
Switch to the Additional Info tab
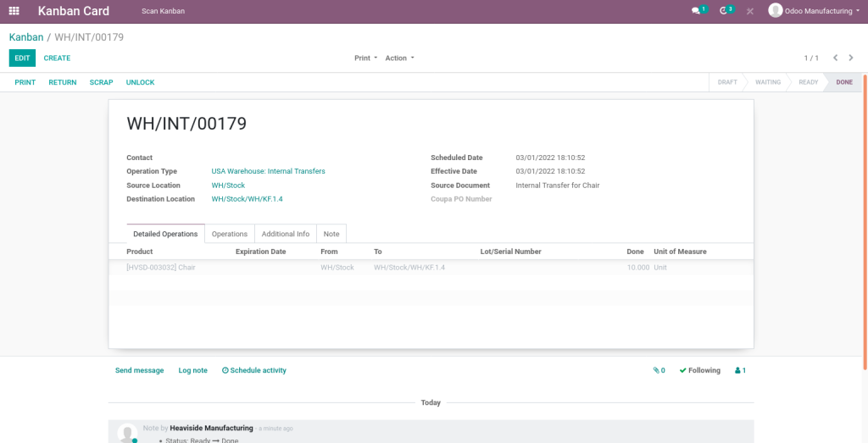[285, 234]
